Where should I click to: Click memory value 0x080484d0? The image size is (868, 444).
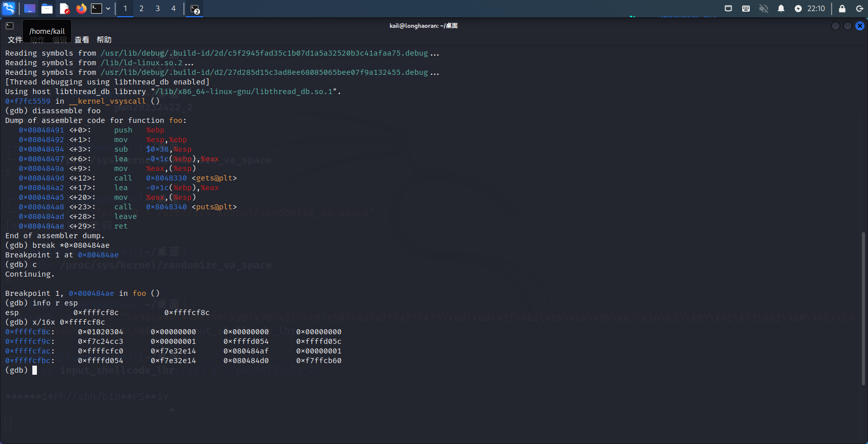246,361
